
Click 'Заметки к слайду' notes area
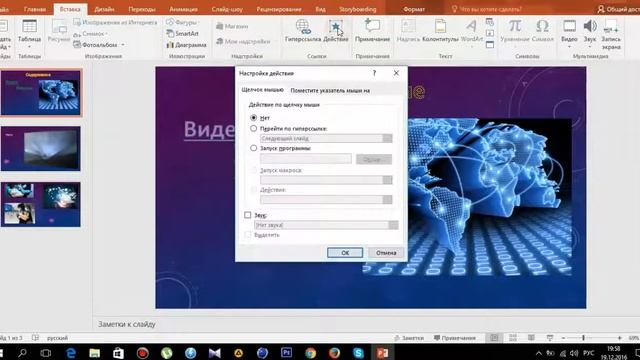[x=127, y=324]
